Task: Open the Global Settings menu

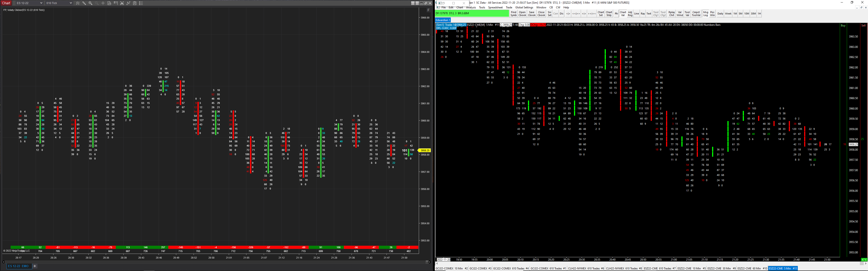Action: coord(524,7)
